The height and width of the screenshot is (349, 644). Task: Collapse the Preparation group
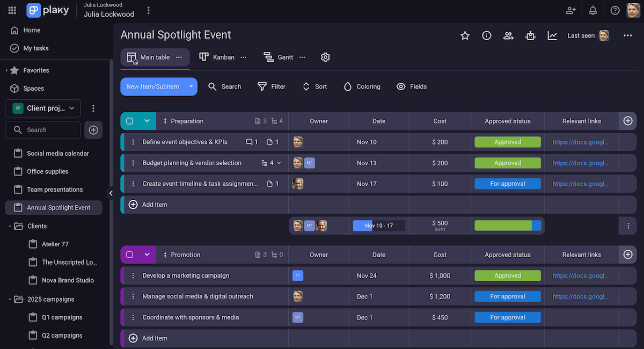pos(147,121)
